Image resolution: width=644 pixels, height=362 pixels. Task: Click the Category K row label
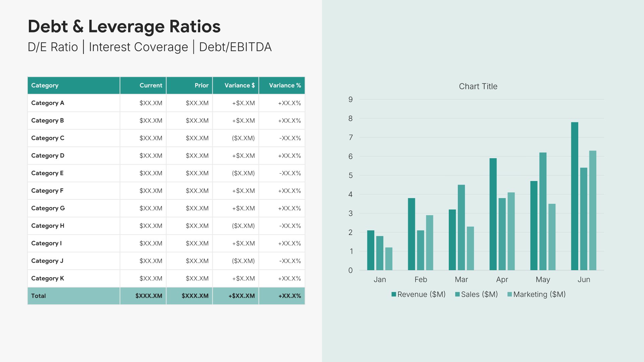click(x=48, y=278)
